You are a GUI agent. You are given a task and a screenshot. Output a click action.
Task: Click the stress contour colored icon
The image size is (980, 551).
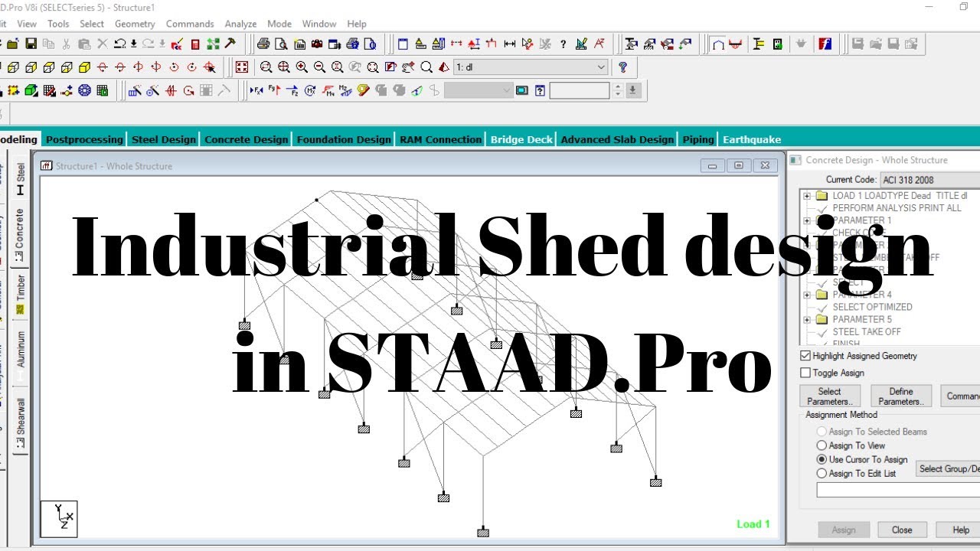coord(363,90)
